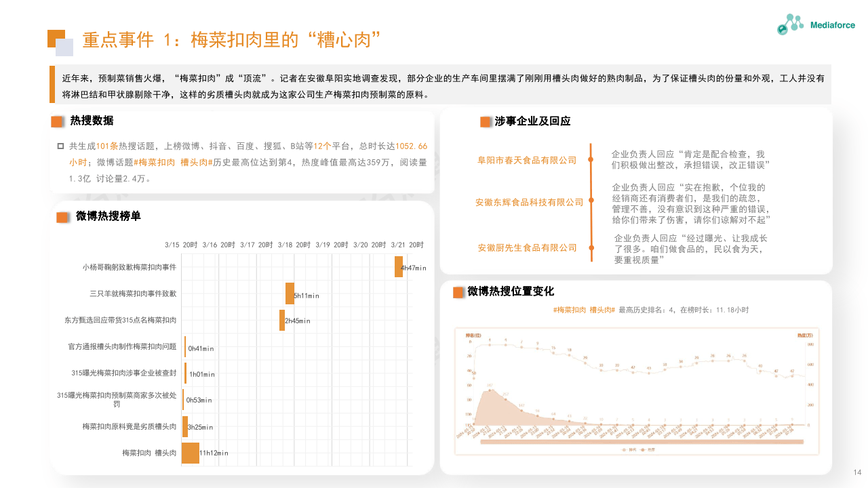Click the checkbox bullet before 共生成101条 text
This screenshot has height=488, width=868.
tap(62, 145)
